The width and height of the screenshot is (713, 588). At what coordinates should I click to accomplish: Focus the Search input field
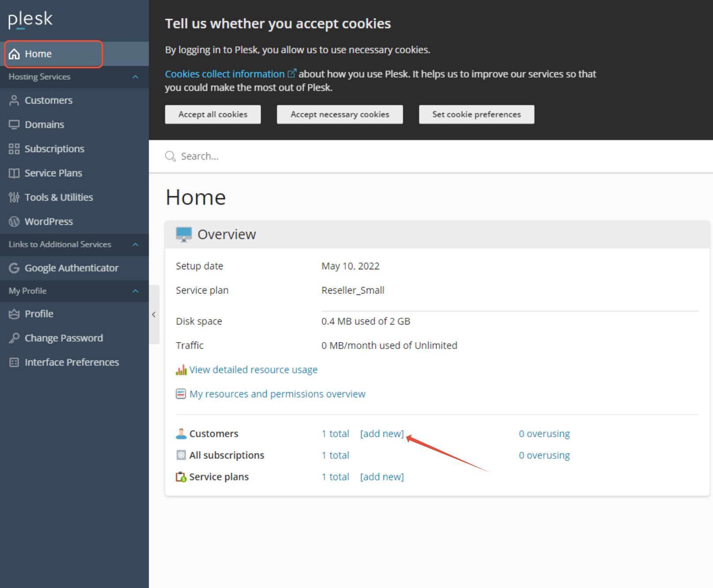pyautogui.click(x=431, y=156)
